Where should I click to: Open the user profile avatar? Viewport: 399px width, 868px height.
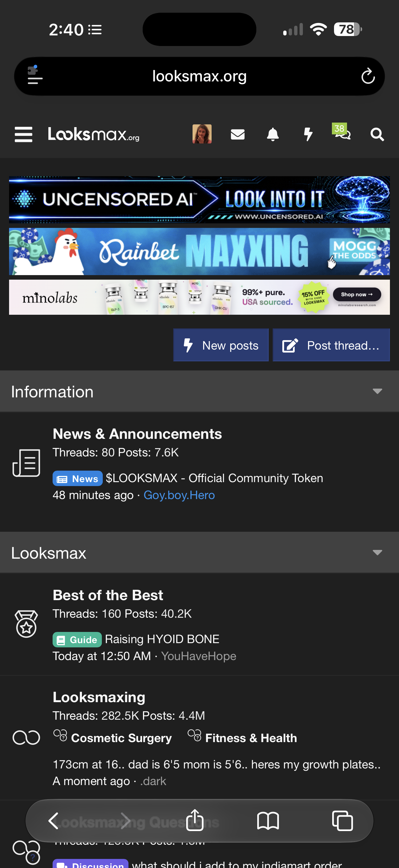pos(202,134)
